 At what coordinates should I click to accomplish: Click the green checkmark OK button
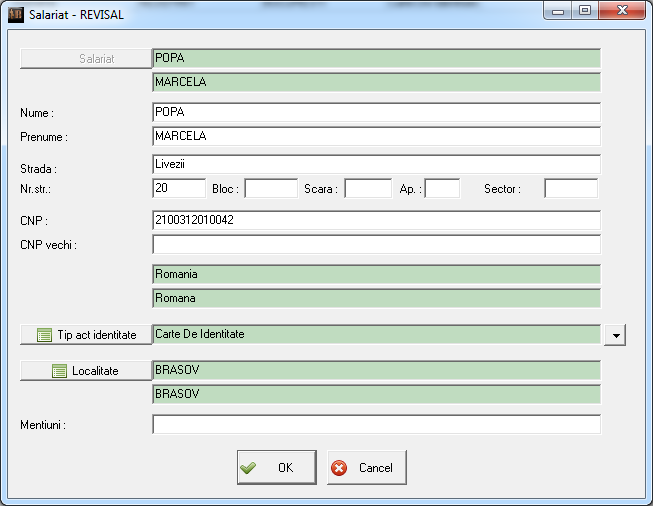coord(276,467)
